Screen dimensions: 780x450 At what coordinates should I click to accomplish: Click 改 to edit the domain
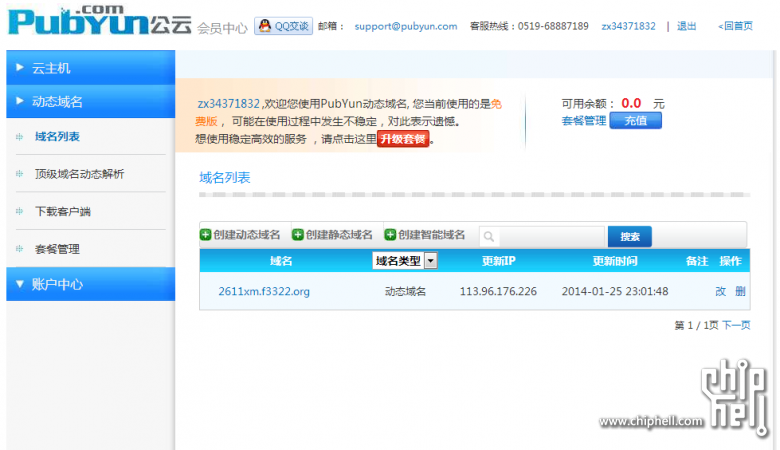click(721, 291)
